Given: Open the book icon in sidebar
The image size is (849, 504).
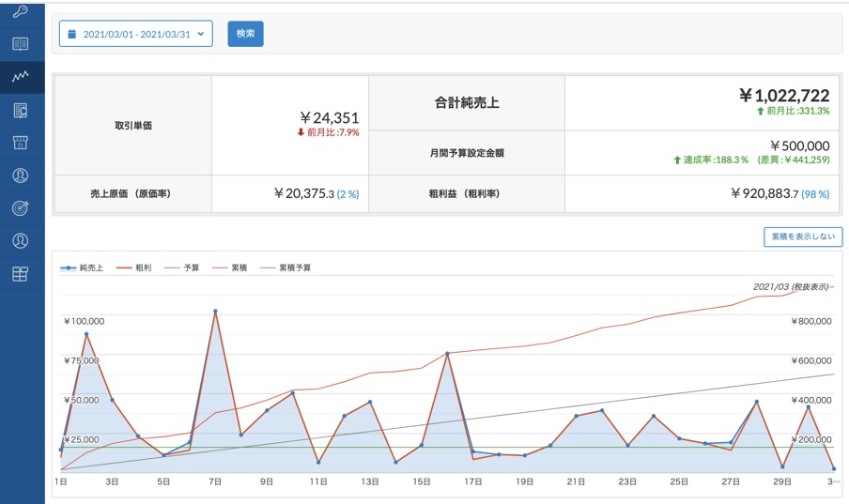Looking at the screenshot, I should (20, 44).
